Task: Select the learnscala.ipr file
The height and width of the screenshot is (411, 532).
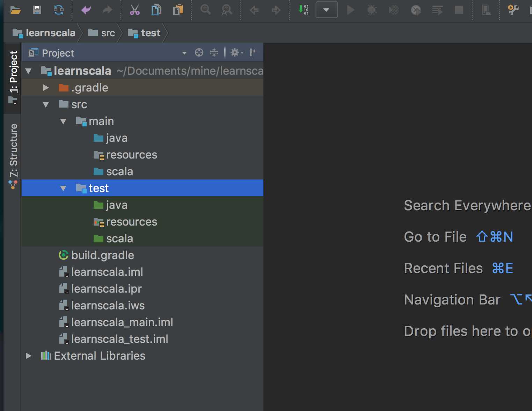Action: pyautogui.click(x=143, y=289)
